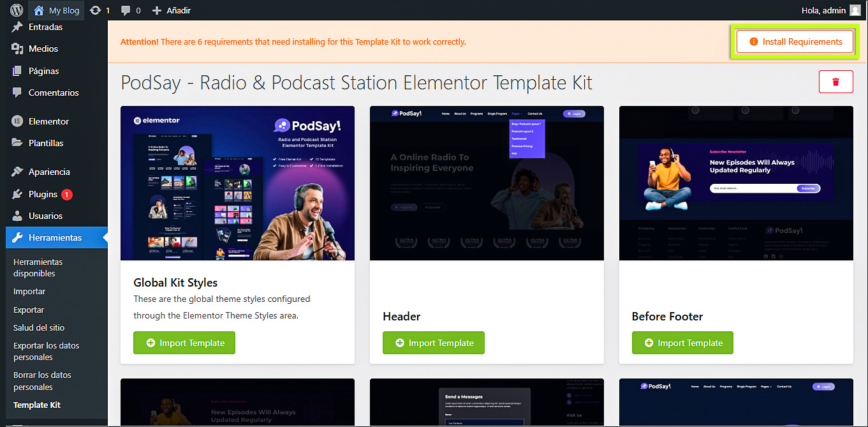
Task: Select Exportar under Herramientas
Action: click(29, 310)
